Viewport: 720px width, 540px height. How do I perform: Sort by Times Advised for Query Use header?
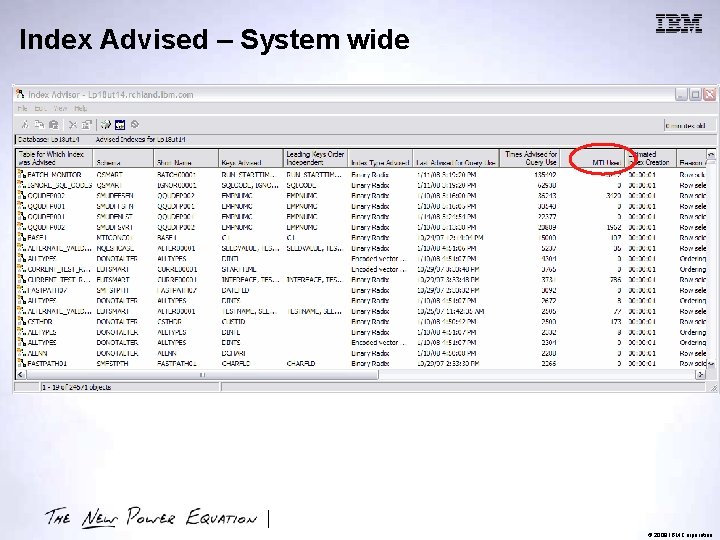pos(530,158)
